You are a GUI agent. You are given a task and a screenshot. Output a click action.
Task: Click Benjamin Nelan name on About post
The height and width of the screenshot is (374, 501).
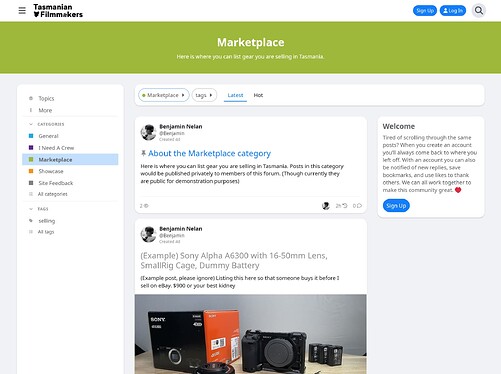181,126
